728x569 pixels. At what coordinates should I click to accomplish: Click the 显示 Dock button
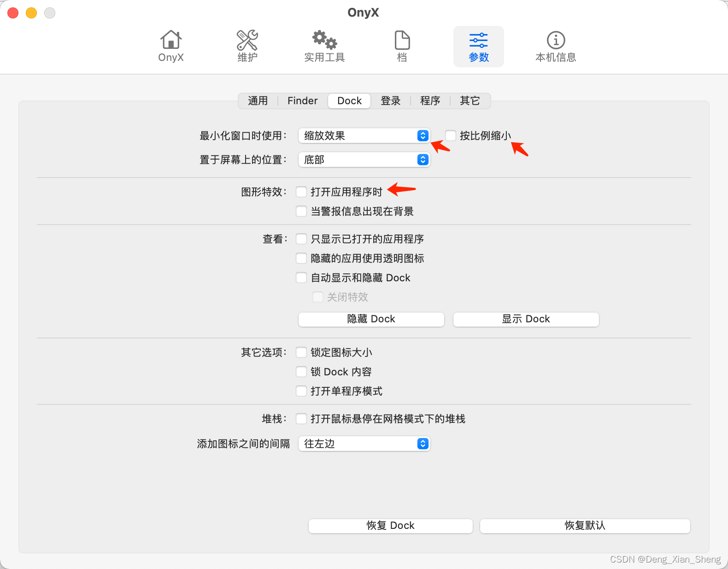[526, 319]
